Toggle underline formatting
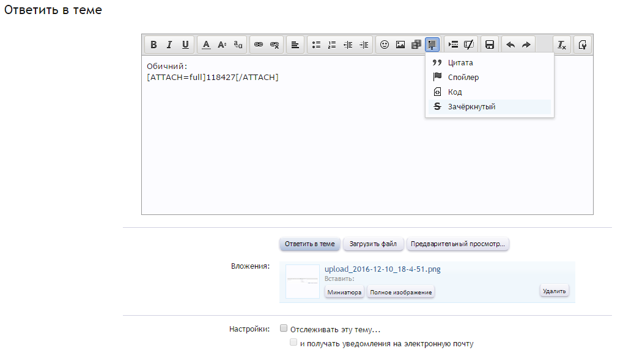 click(185, 45)
